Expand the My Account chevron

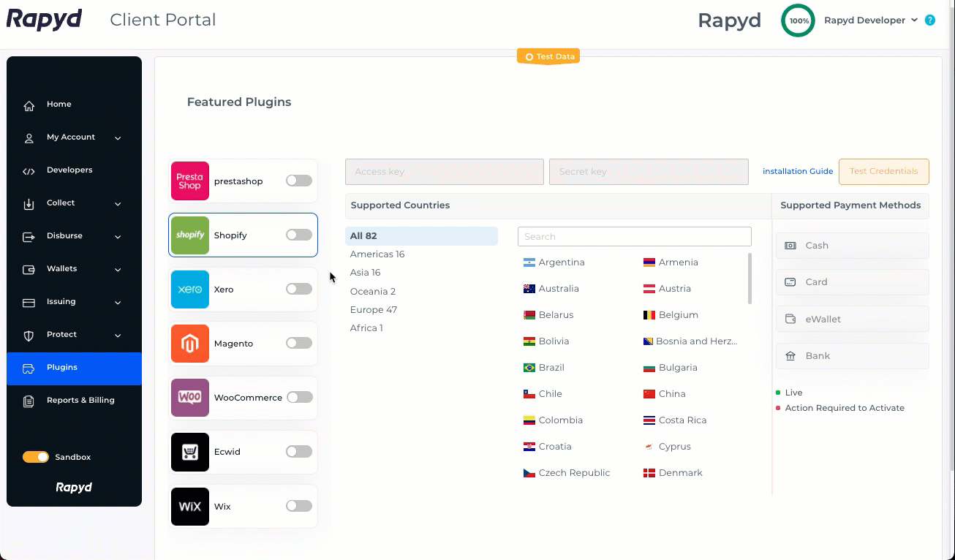(x=118, y=138)
